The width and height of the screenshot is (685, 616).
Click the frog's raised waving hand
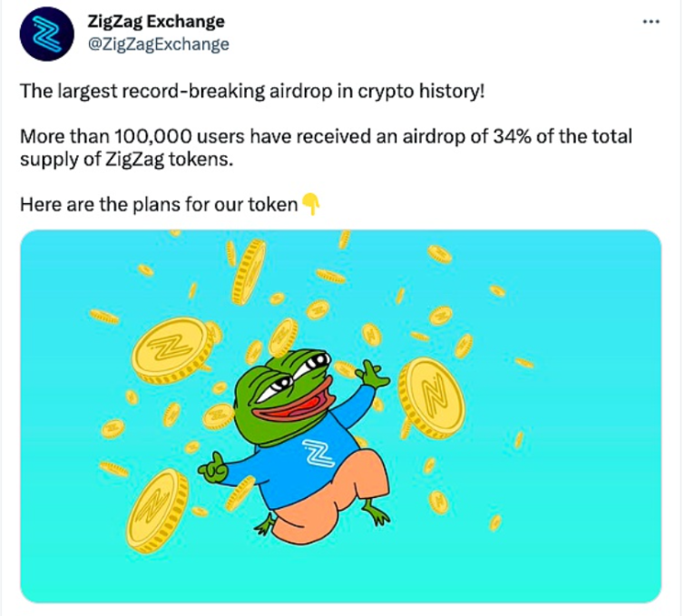pyautogui.click(x=372, y=373)
